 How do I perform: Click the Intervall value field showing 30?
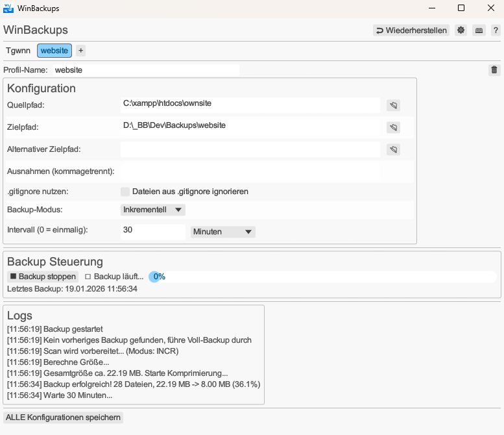pos(153,232)
